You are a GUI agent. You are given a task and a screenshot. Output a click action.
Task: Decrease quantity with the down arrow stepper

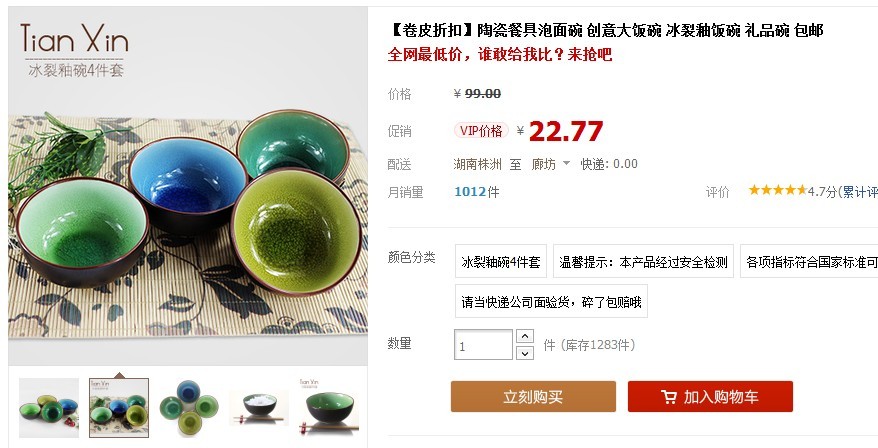(525, 353)
